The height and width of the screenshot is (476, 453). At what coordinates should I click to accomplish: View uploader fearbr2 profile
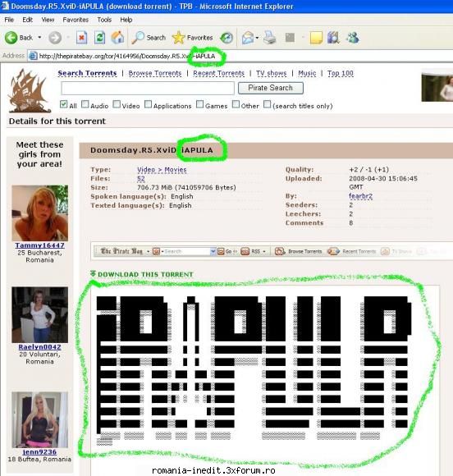point(361,196)
